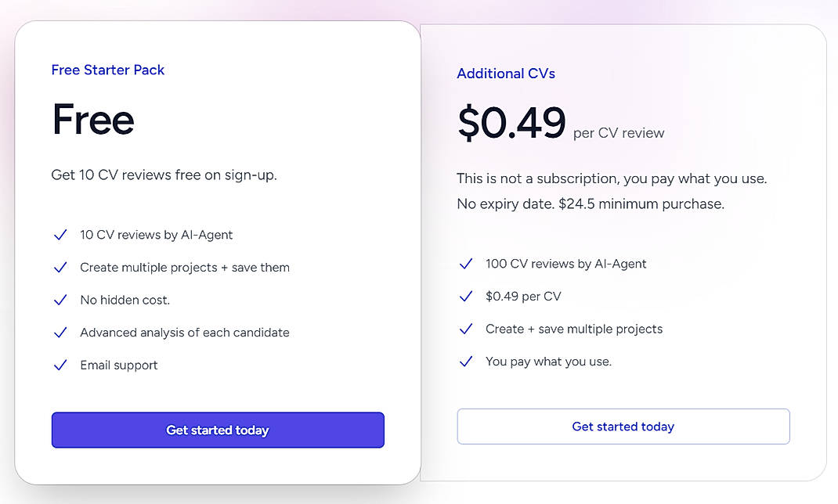Click the checkmark next to "Create + save multiple projects"

point(467,329)
